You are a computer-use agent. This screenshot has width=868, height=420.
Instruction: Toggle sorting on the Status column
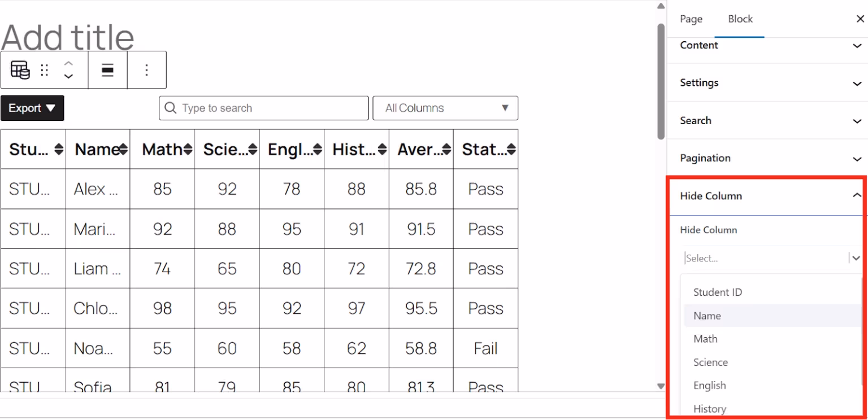pyautogui.click(x=511, y=149)
